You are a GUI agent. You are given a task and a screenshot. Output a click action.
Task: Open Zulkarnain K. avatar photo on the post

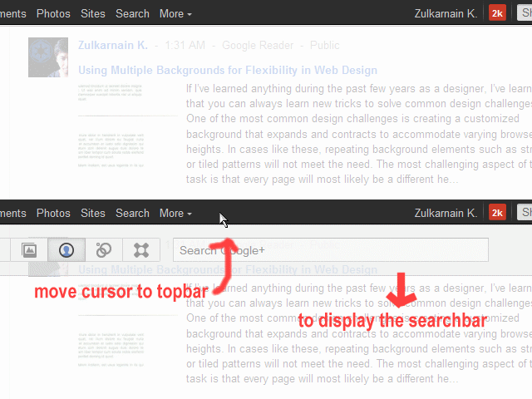(x=48, y=57)
